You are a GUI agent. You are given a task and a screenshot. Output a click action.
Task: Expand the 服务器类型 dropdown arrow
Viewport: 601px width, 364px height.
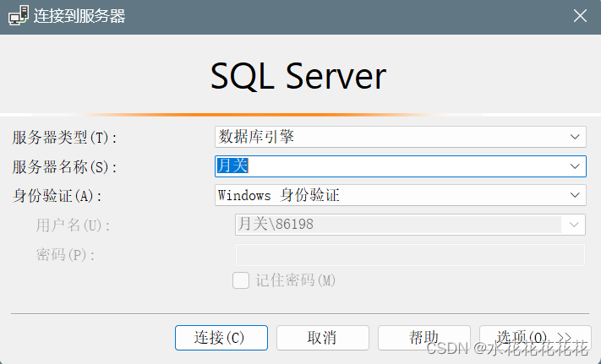575,137
